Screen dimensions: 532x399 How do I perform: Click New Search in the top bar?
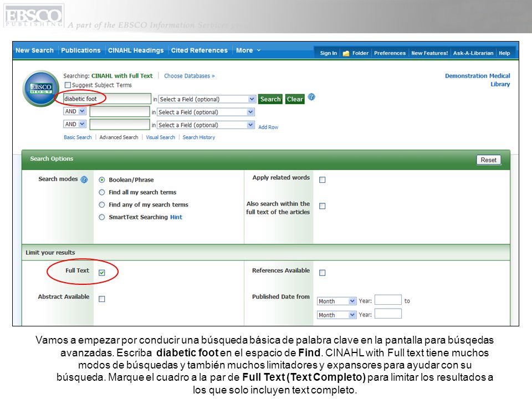click(34, 50)
